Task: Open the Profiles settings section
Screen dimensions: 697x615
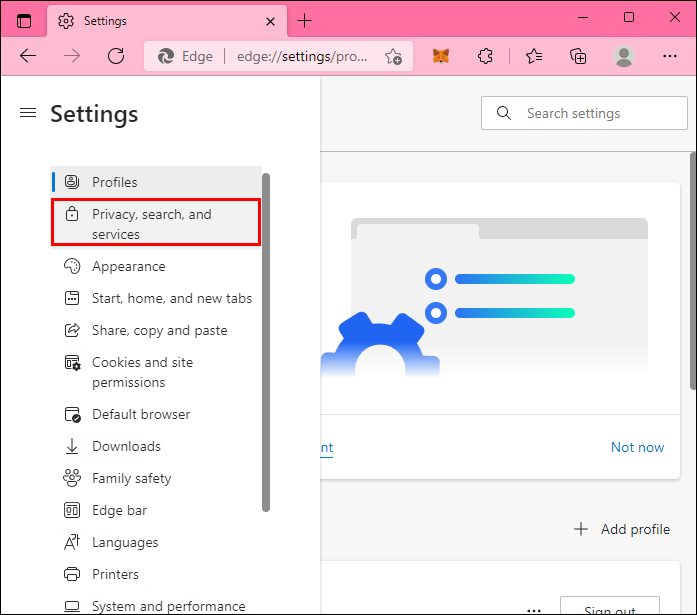Action: point(156,182)
